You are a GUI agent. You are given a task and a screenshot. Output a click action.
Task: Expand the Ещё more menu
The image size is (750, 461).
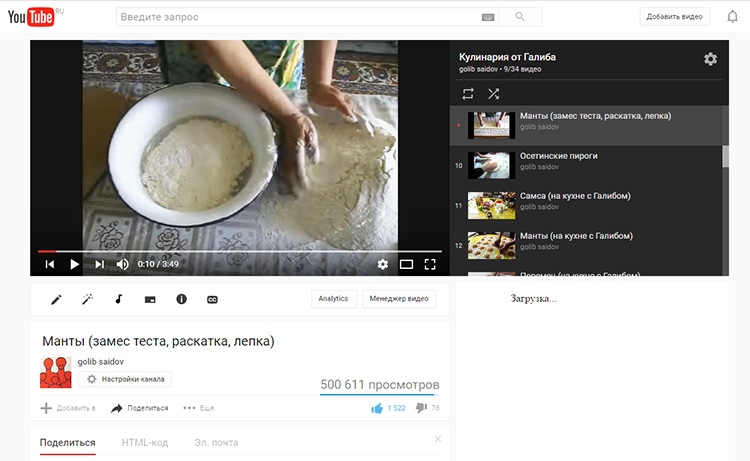pyautogui.click(x=199, y=408)
